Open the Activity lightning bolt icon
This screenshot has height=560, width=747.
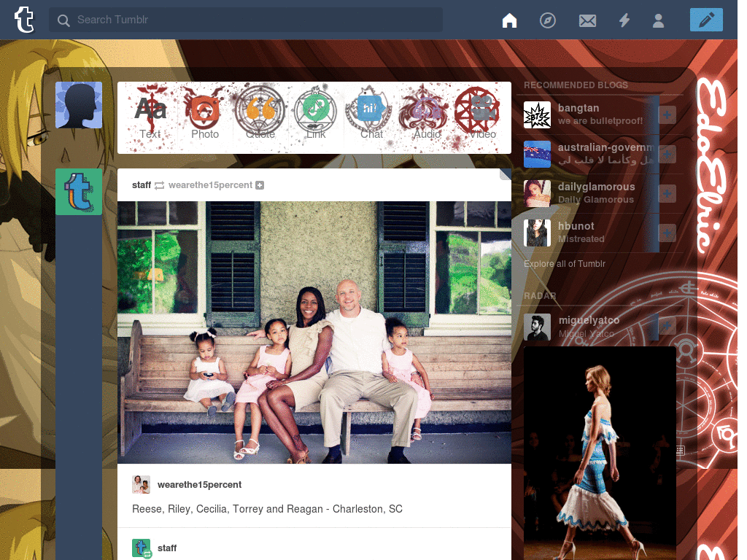(624, 20)
